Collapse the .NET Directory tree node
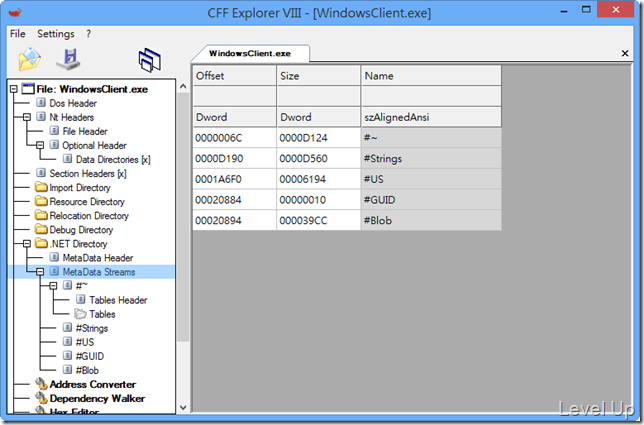Viewport: 644px width, 425px height. (x=27, y=244)
